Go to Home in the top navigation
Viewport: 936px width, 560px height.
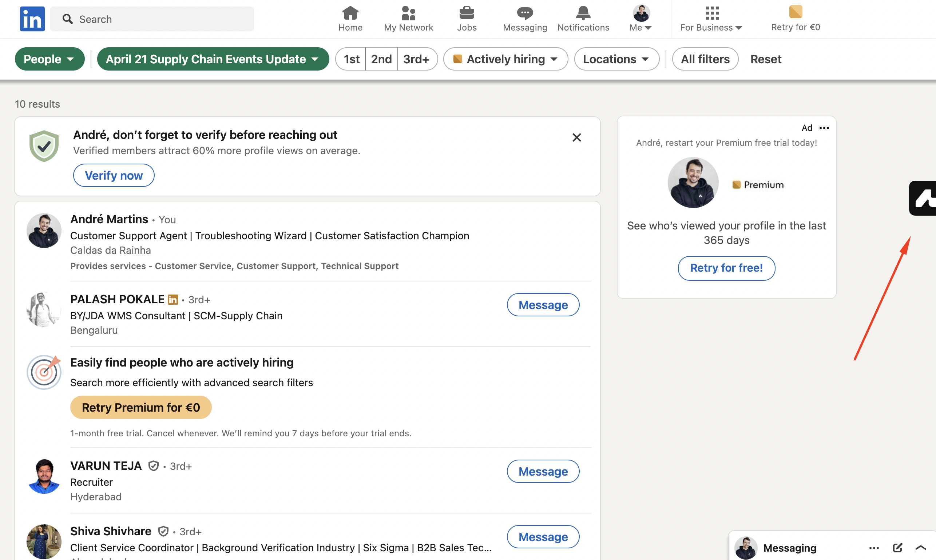point(350,19)
